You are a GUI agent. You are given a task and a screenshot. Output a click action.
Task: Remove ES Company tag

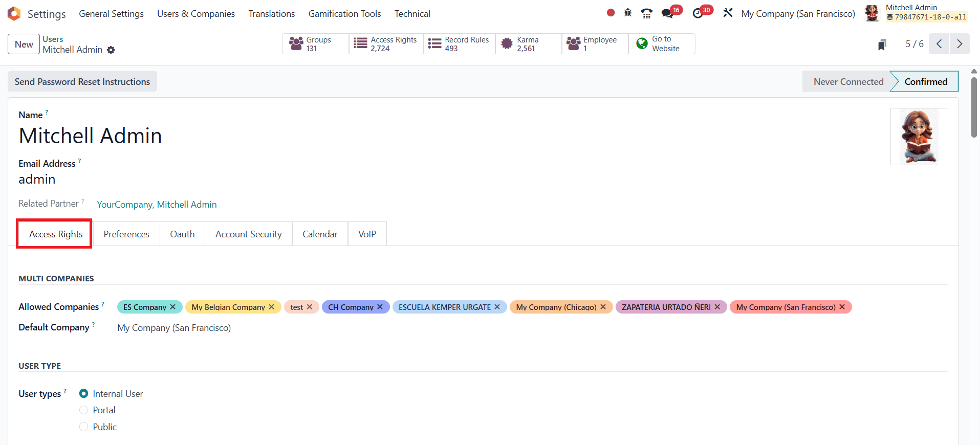[173, 307]
